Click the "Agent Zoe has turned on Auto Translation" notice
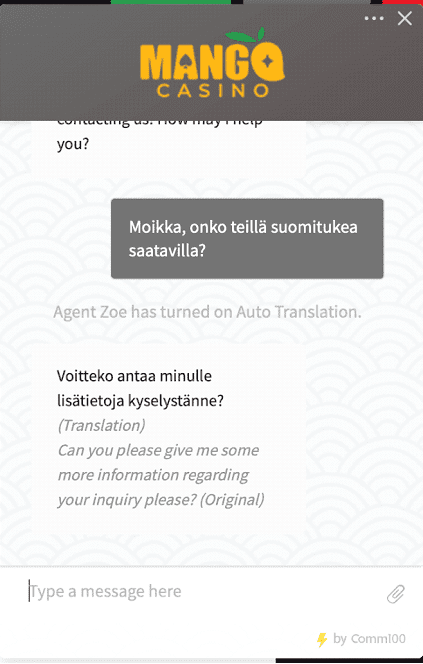 pyautogui.click(x=207, y=312)
